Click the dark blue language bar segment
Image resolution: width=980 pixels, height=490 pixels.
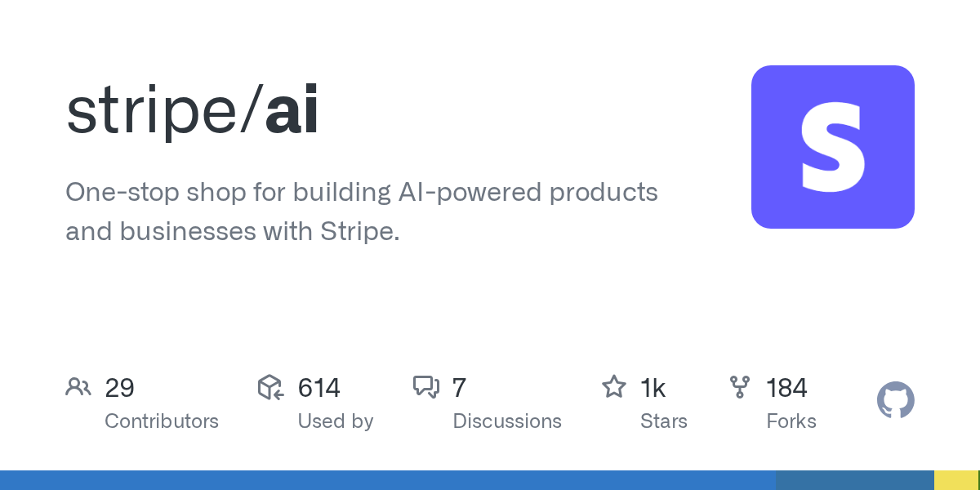tap(854, 480)
